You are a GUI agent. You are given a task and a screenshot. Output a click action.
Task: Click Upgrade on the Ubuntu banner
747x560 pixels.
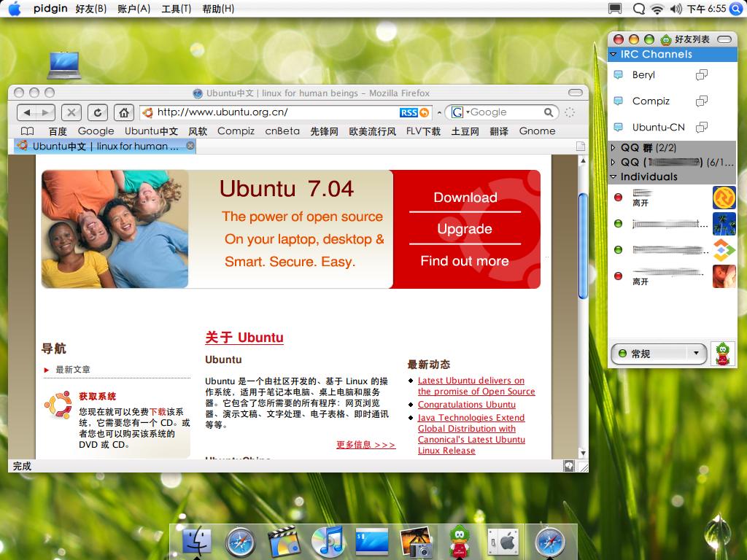pos(465,229)
